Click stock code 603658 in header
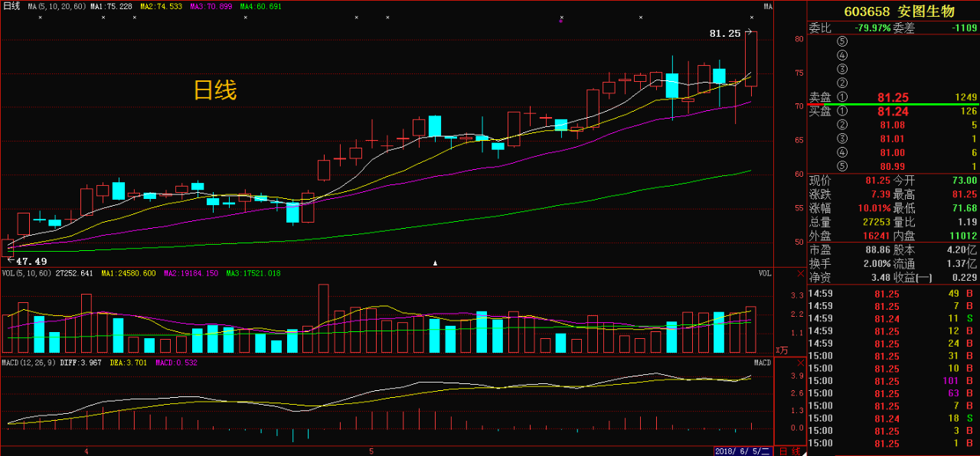 pyautogui.click(x=867, y=11)
